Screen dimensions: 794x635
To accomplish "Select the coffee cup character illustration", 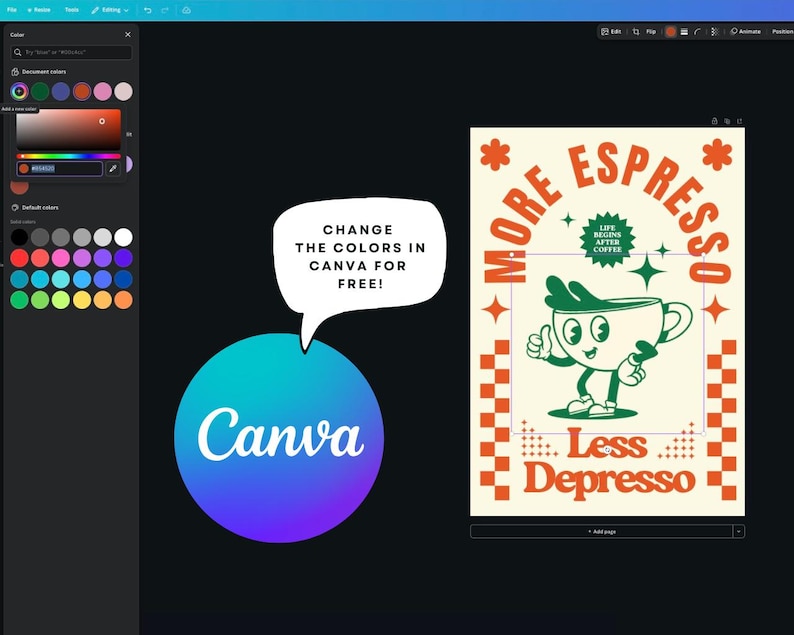I will (x=609, y=347).
